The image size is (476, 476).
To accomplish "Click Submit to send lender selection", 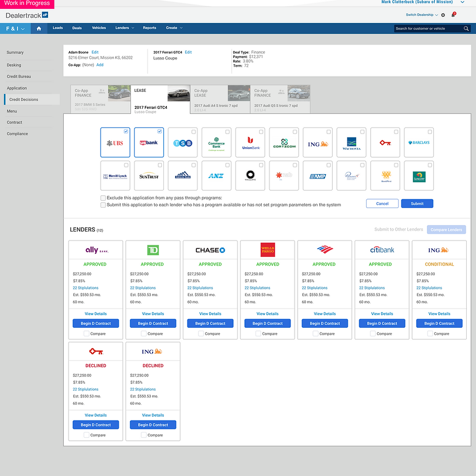I will [417, 204].
